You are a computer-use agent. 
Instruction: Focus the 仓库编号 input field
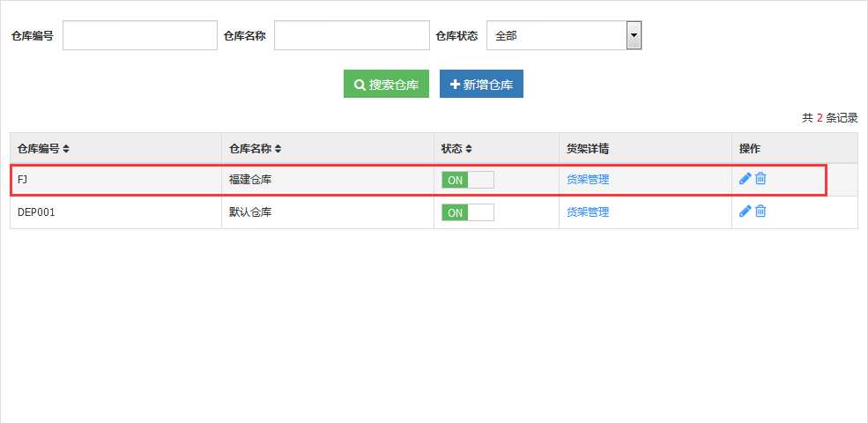tap(140, 35)
